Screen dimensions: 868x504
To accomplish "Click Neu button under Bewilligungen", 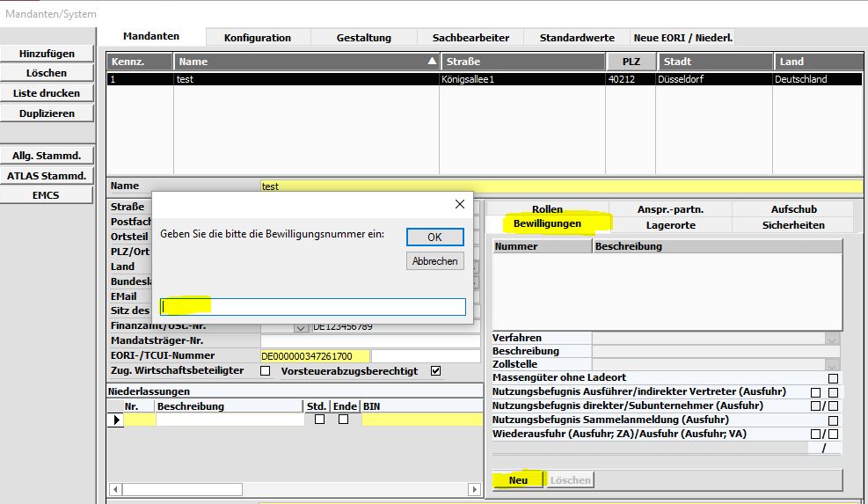I will click(518, 480).
